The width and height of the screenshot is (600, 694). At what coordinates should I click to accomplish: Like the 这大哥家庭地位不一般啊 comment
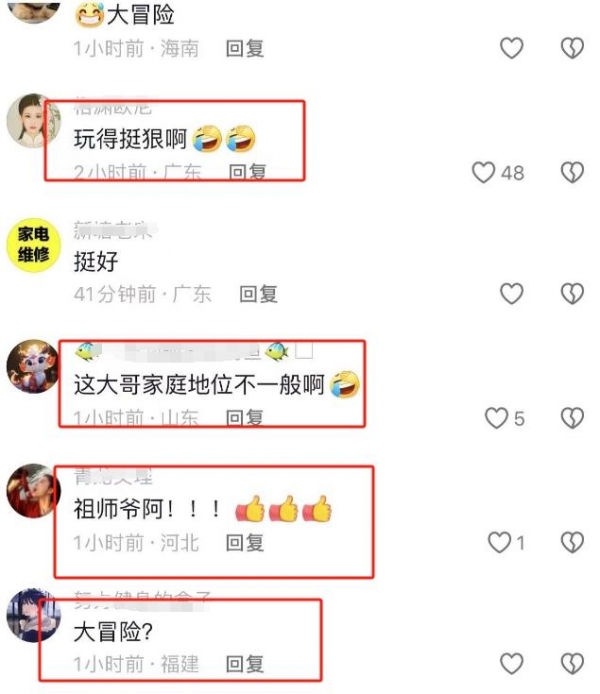tap(496, 418)
